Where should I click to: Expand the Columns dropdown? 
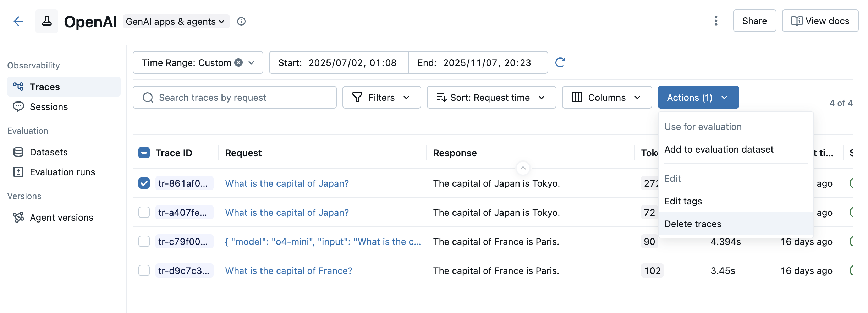click(x=607, y=97)
